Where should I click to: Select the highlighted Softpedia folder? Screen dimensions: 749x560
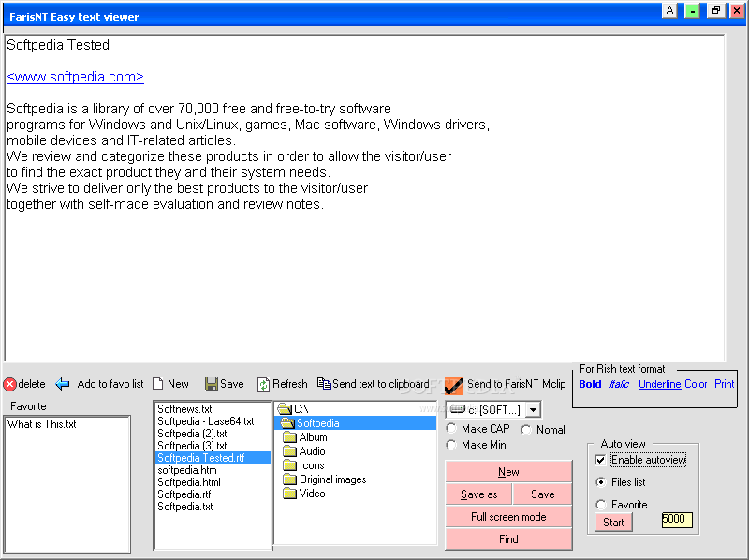tap(356, 423)
